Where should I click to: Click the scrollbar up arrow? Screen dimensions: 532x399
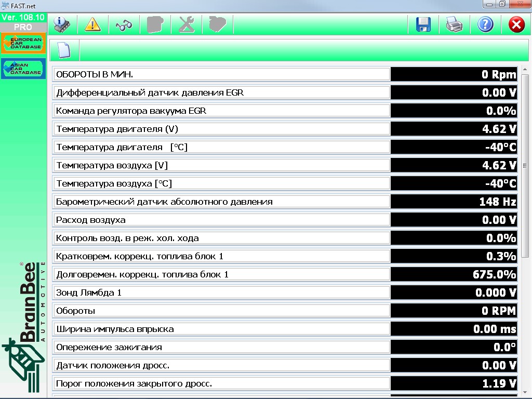(x=525, y=69)
